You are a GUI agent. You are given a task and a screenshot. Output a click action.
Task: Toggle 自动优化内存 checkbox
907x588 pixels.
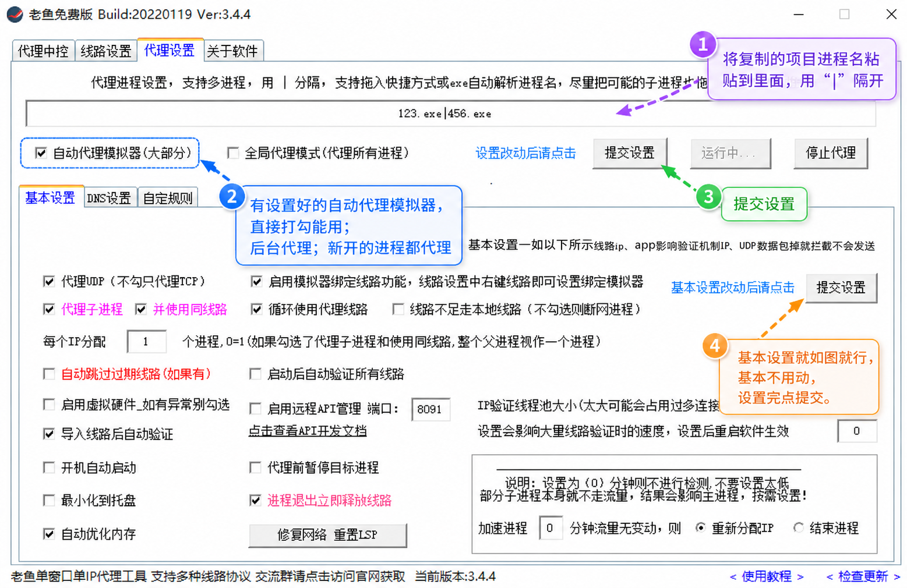(49, 534)
